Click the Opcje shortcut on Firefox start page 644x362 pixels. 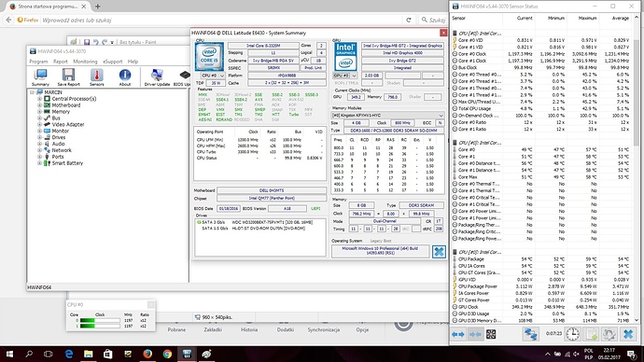tap(362, 329)
